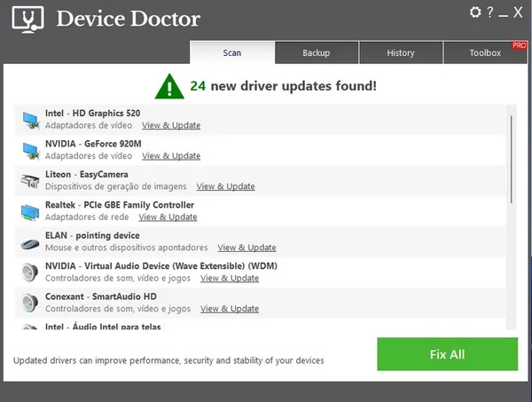Click View & Update for Intel HD Graphics
The width and height of the screenshot is (532, 402).
[x=171, y=126]
